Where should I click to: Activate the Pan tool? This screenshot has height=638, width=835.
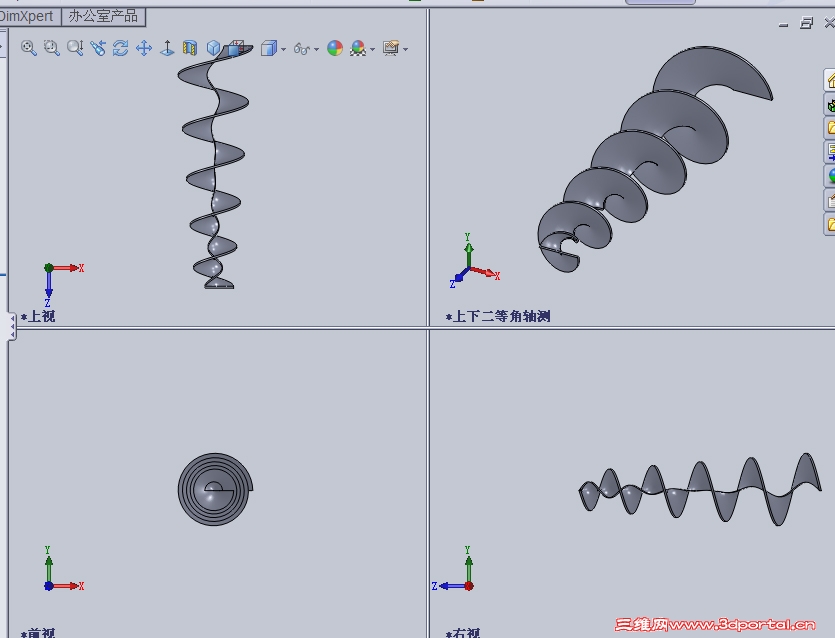(x=144, y=48)
